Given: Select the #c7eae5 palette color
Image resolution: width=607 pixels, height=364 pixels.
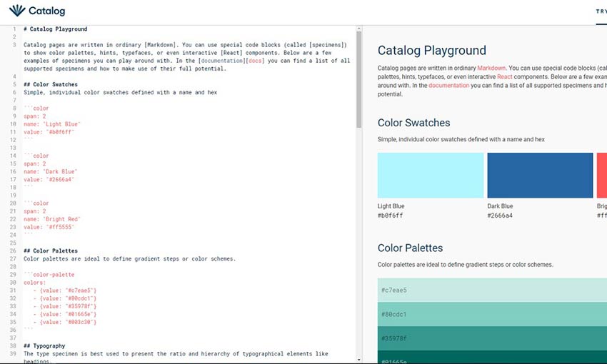Looking at the screenshot, I should [x=492, y=290].
